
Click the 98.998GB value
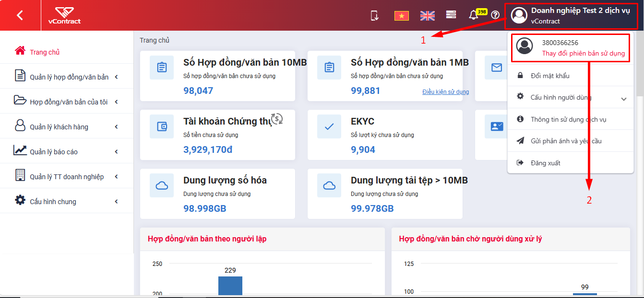pos(205,208)
